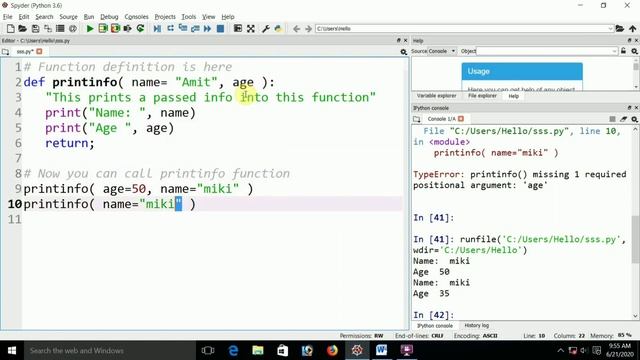
Task: Run current cell and advance
Action: 116,29
